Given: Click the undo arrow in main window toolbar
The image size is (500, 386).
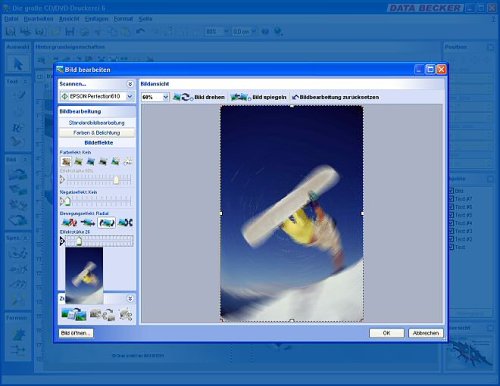Looking at the screenshot, I should coord(141,32).
